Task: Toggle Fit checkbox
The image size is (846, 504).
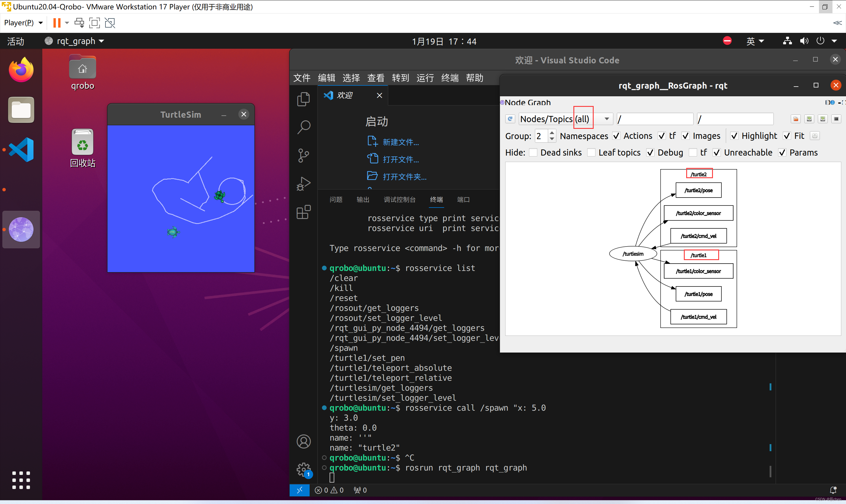Action: pyautogui.click(x=787, y=136)
